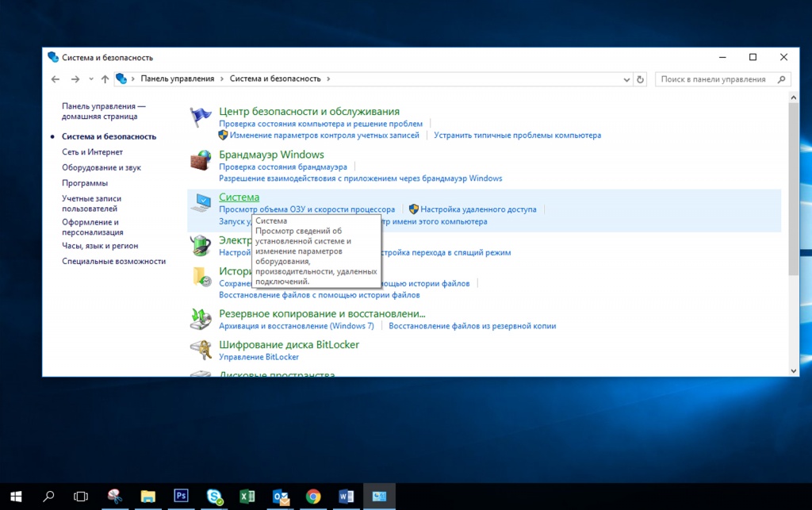Launch Snipping Tool from the taskbar

(114, 497)
